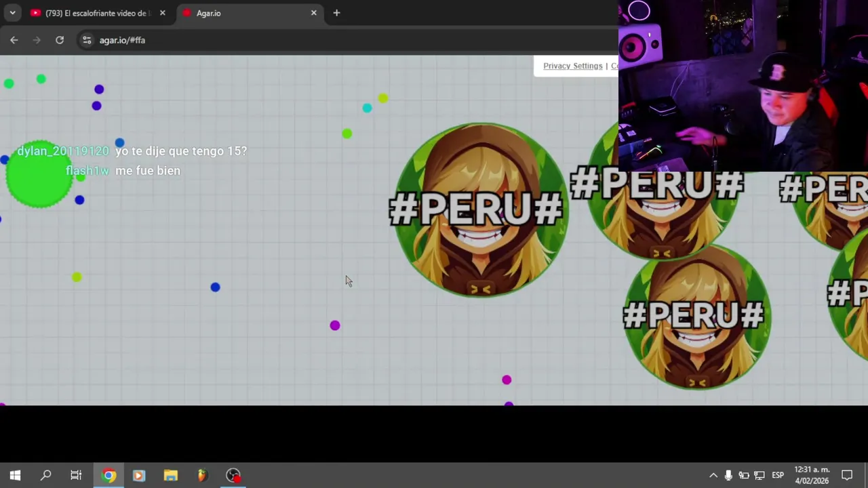
Task: Click the Windows Start button
Action: (x=15, y=475)
